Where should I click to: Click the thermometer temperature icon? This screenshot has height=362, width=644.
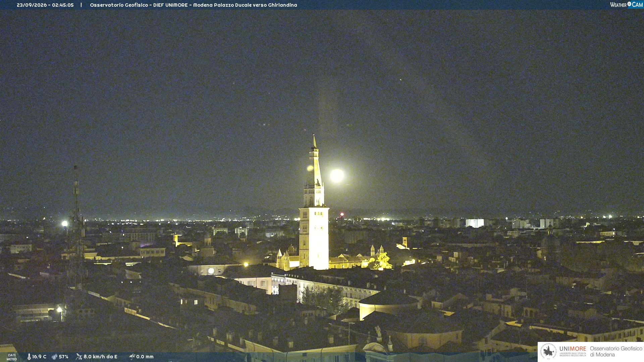[29, 357]
